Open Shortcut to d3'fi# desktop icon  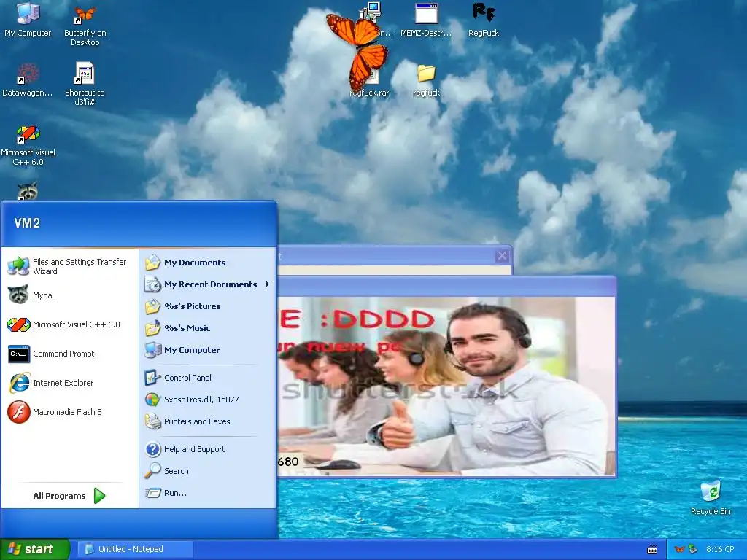[x=85, y=83]
